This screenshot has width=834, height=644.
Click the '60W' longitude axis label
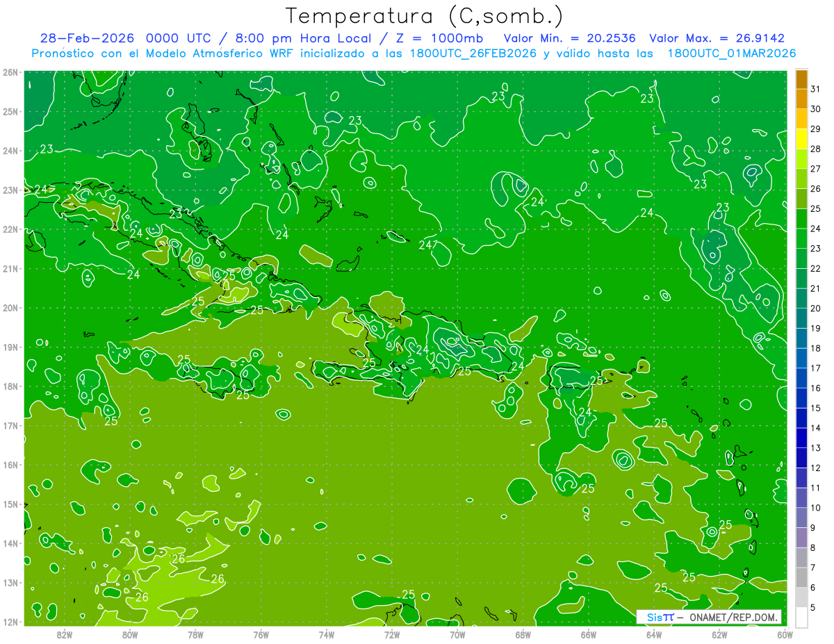coord(785,634)
